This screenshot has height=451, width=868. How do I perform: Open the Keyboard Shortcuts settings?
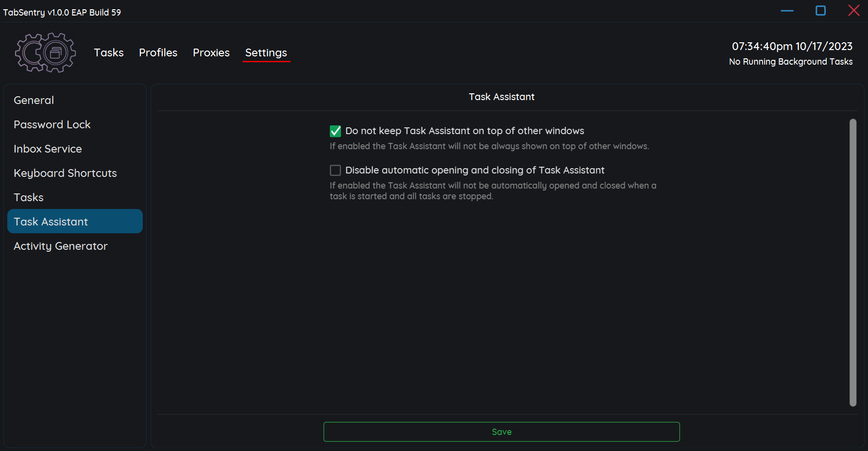65,173
